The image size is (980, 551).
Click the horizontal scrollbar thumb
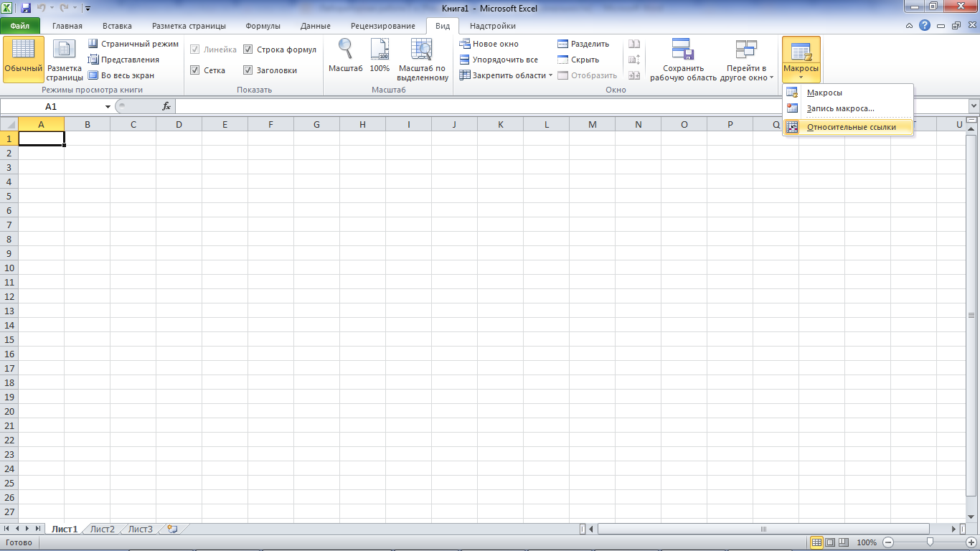764,529
